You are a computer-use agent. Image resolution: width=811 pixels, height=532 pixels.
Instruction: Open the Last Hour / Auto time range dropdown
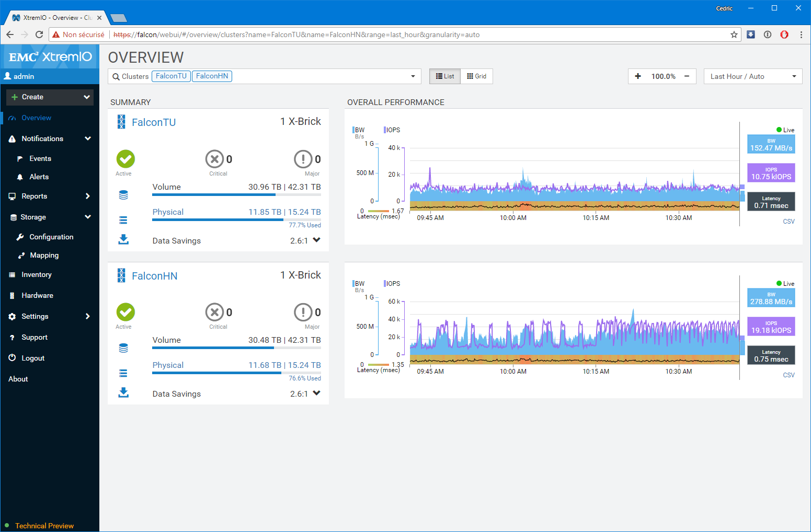coord(752,76)
